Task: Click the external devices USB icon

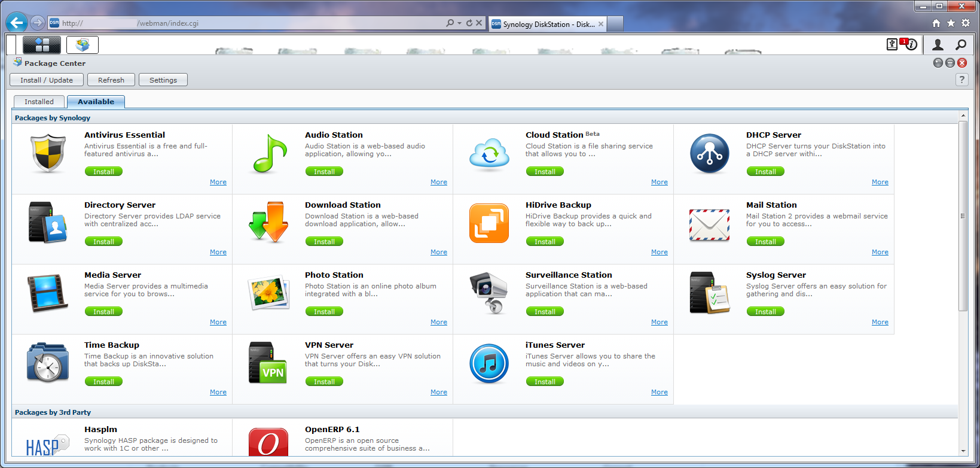Action: pyautogui.click(x=892, y=44)
